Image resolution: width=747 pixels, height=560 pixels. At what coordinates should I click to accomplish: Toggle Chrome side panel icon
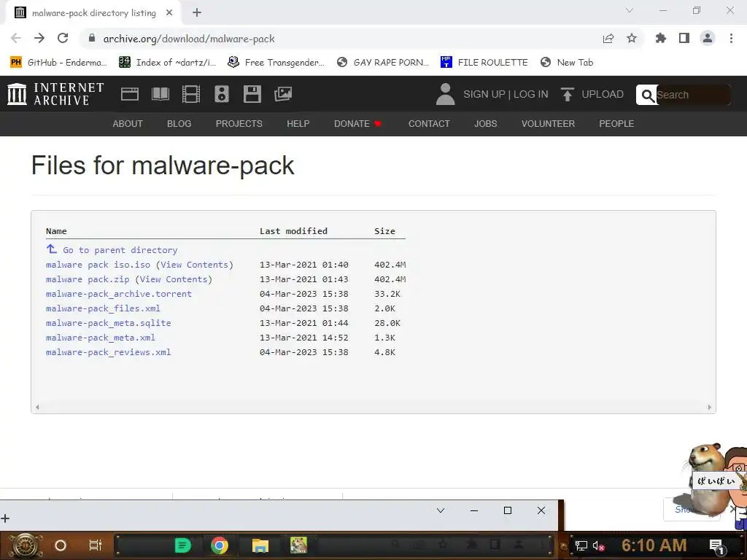click(684, 38)
